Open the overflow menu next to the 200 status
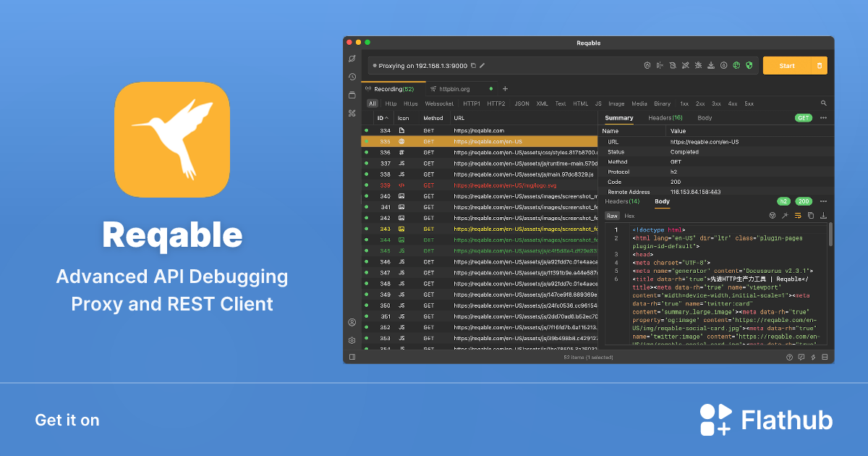868x456 pixels. pos(824,201)
